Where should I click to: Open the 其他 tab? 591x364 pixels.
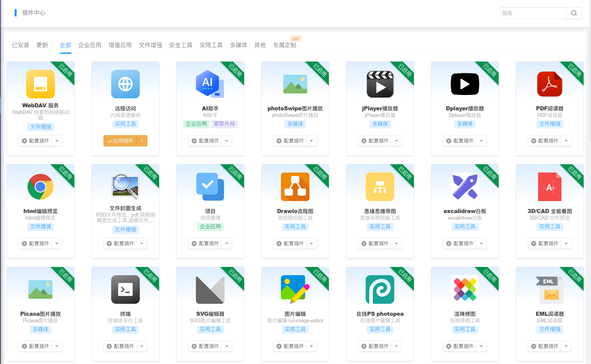[x=260, y=45]
